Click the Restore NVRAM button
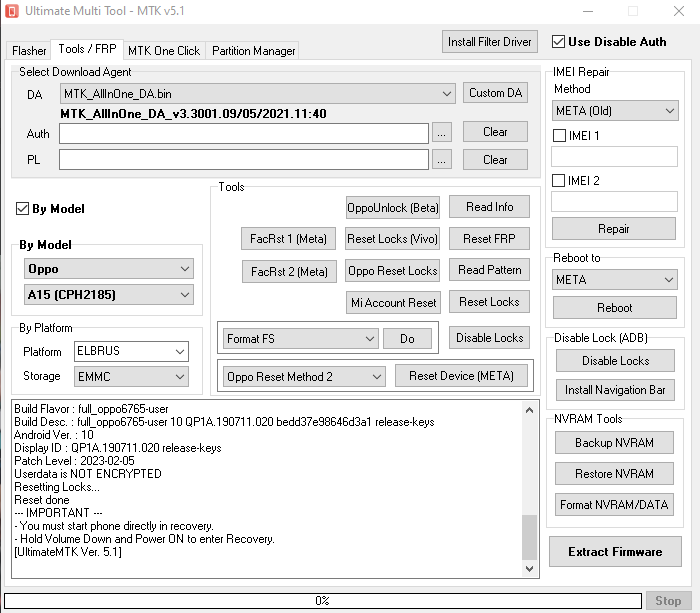Viewport: 700px width, 613px height. coord(614,473)
